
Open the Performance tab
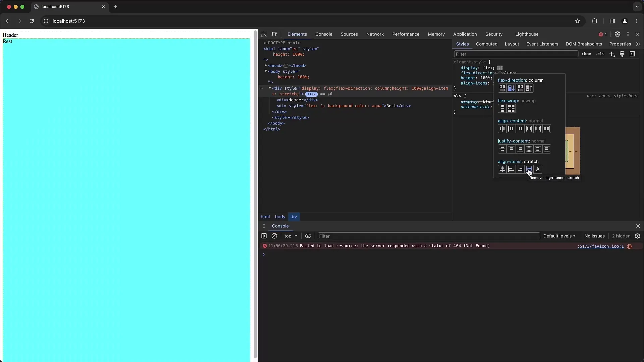[x=406, y=34]
